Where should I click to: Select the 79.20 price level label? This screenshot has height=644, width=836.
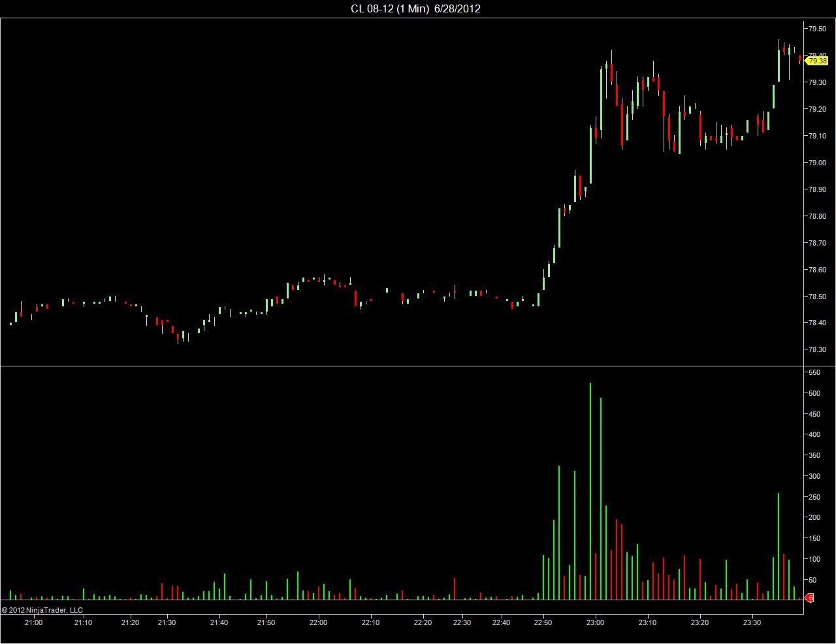pos(817,109)
